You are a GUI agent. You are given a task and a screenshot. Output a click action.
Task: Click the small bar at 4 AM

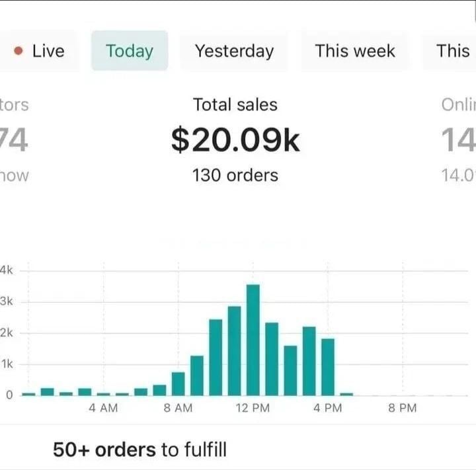[x=104, y=393]
